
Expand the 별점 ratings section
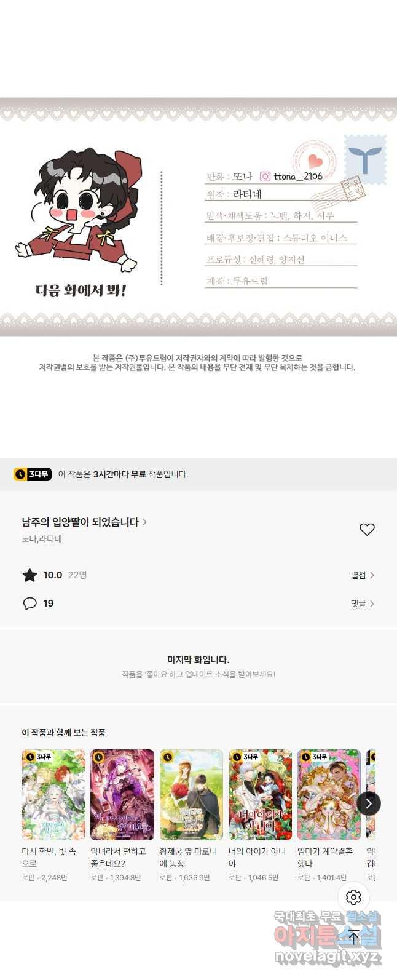pyautogui.click(x=363, y=575)
